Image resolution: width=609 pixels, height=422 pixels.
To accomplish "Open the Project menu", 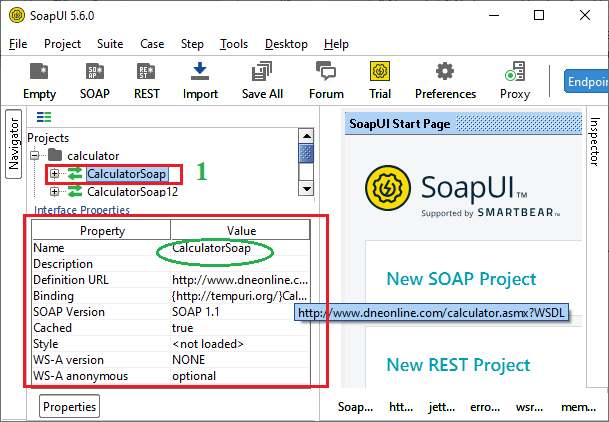I will point(63,44).
